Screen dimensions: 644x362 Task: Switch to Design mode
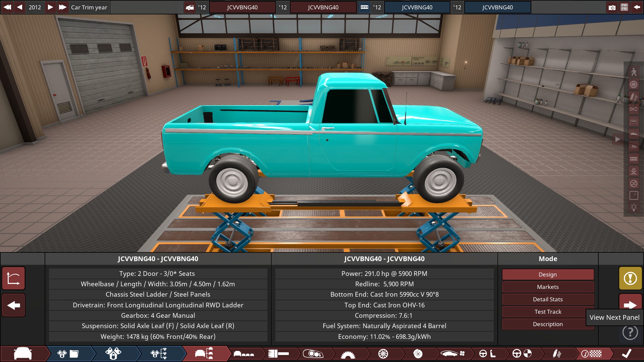click(x=548, y=275)
